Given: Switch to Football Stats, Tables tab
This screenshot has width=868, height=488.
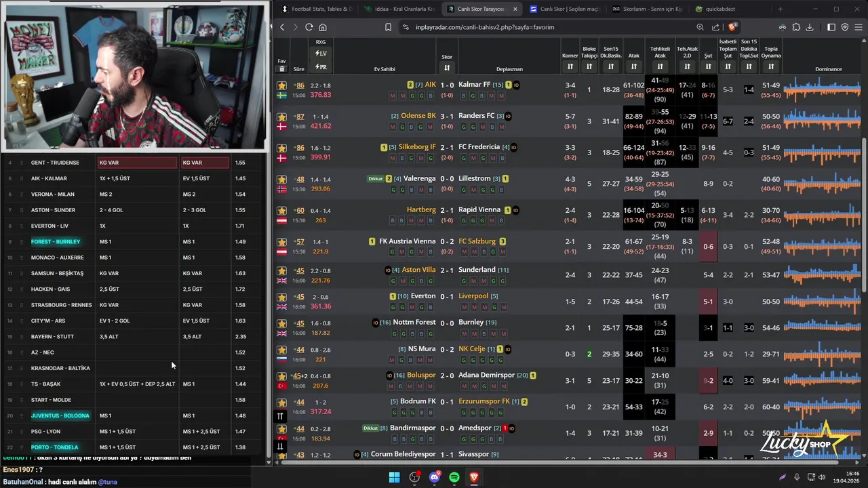Looking at the screenshot, I should [x=316, y=9].
